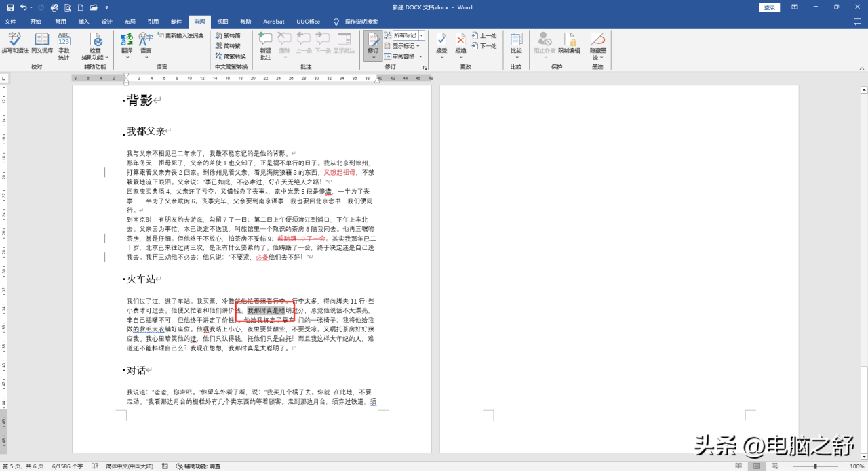
Task: Click 隐藏墨迹 hide ink icon
Action: (597, 45)
